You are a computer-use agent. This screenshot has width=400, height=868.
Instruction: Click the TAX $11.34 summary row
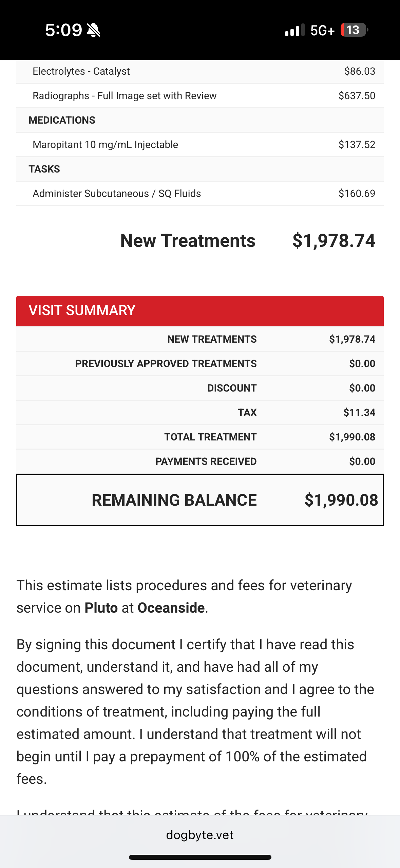[200, 413]
